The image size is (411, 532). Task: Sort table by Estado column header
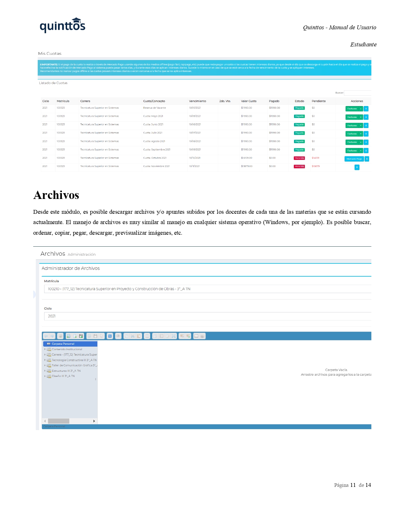299,101
